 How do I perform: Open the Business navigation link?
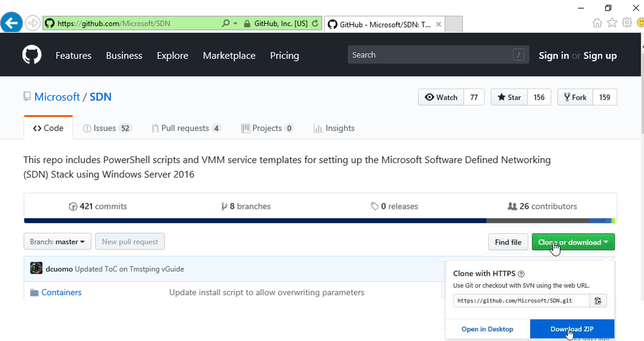(x=124, y=55)
